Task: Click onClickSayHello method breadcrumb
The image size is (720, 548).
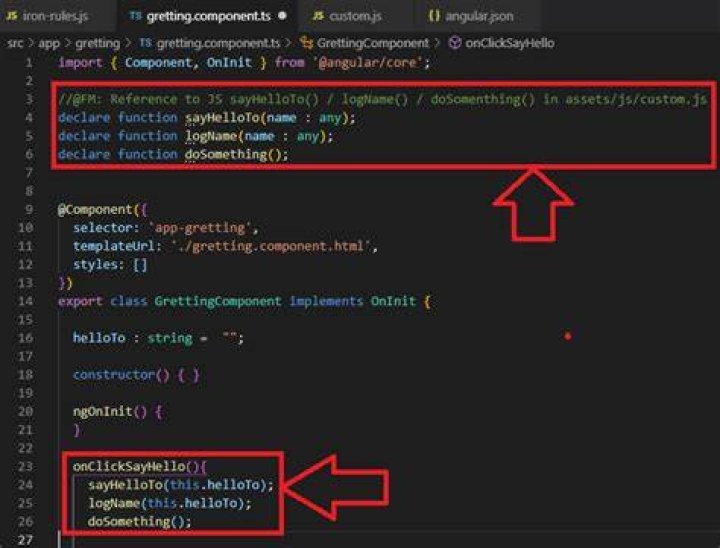Action: [x=510, y=43]
